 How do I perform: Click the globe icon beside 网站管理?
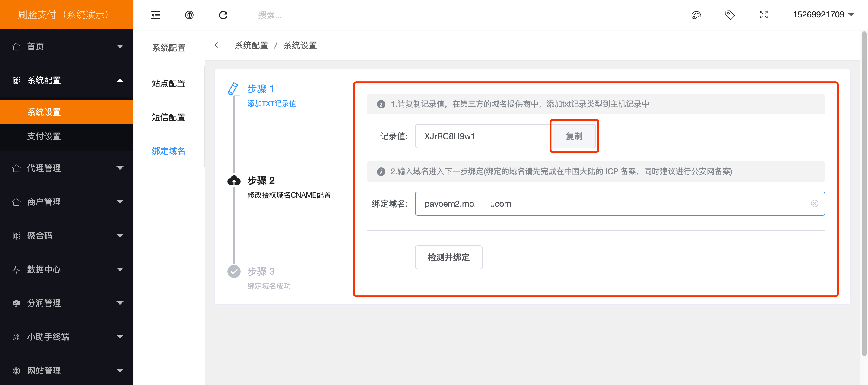coord(16,371)
